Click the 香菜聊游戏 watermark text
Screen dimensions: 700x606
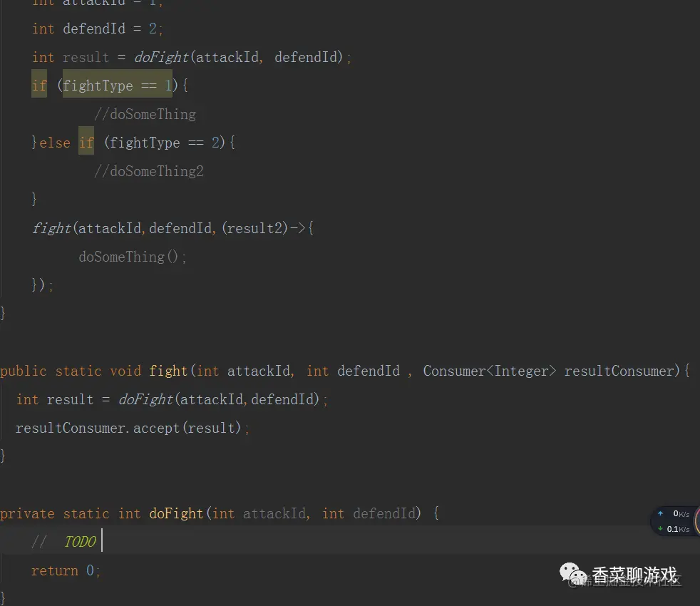pos(634,575)
